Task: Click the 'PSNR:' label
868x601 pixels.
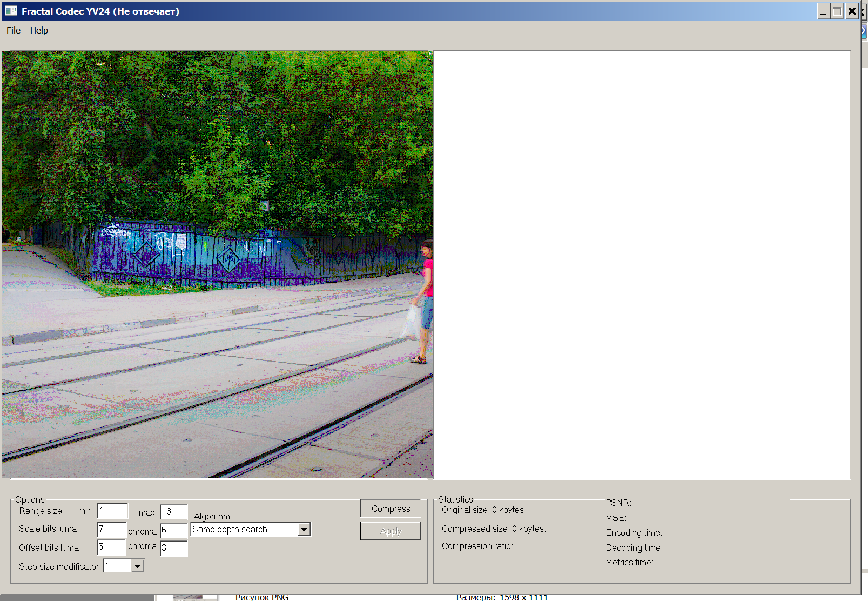Action: coord(618,503)
